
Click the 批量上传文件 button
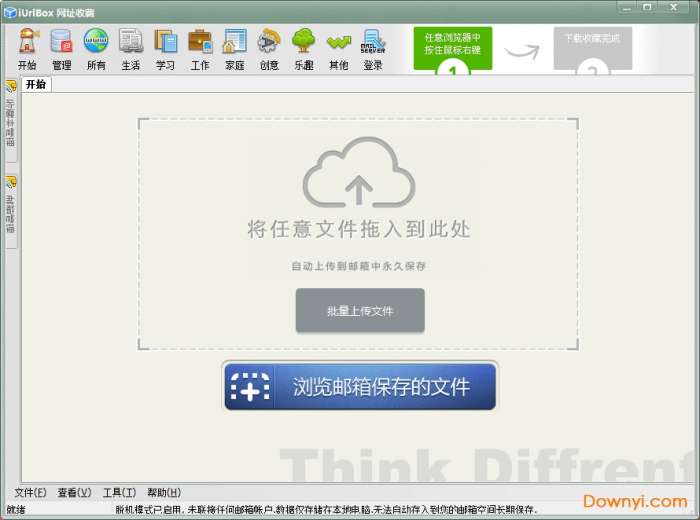[x=360, y=311]
